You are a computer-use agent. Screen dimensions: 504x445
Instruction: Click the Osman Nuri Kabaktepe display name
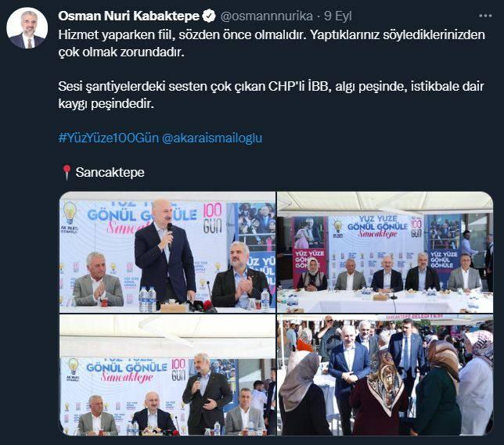point(128,16)
